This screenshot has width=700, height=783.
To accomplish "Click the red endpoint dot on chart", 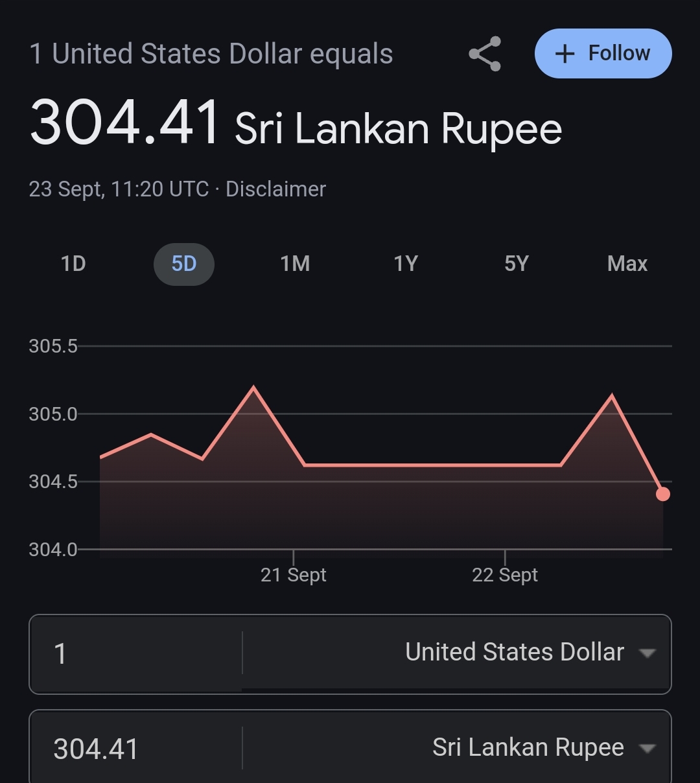I will 662,494.
